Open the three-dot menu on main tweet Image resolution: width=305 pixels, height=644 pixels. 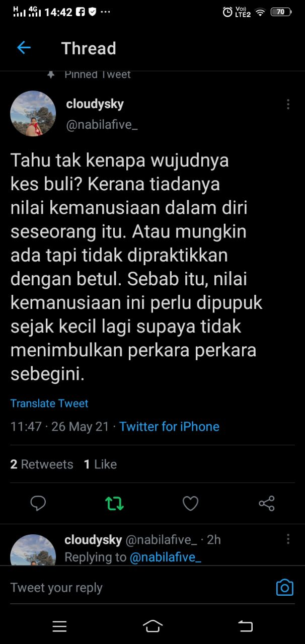click(x=288, y=104)
